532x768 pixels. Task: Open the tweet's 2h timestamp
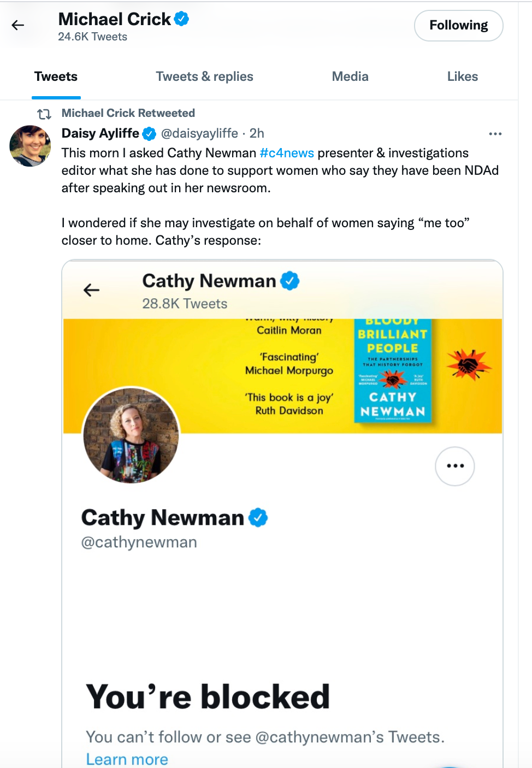[257, 133]
